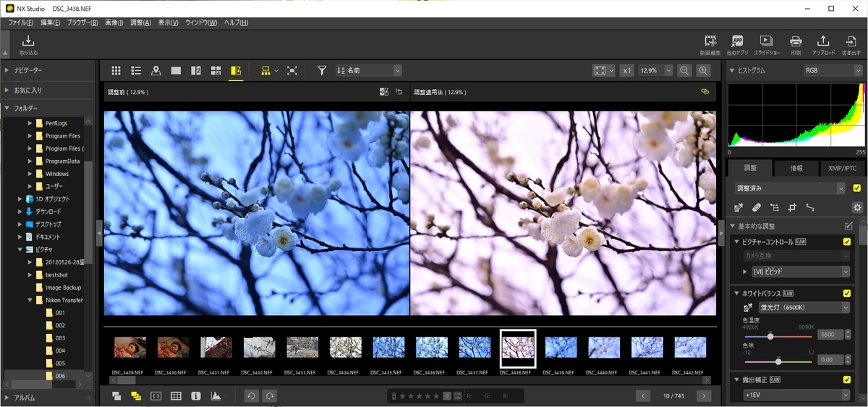This screenshot has height=407, width=868.
Task: Select thumbnail DSC_3439.NEF in filmstrip
Action: pos(561,348)
